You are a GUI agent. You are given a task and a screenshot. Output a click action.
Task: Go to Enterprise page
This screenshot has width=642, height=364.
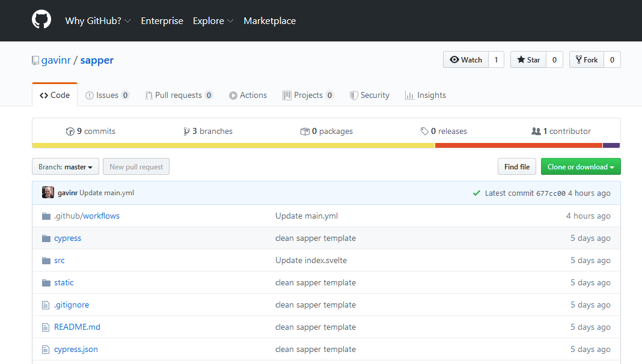162,21
